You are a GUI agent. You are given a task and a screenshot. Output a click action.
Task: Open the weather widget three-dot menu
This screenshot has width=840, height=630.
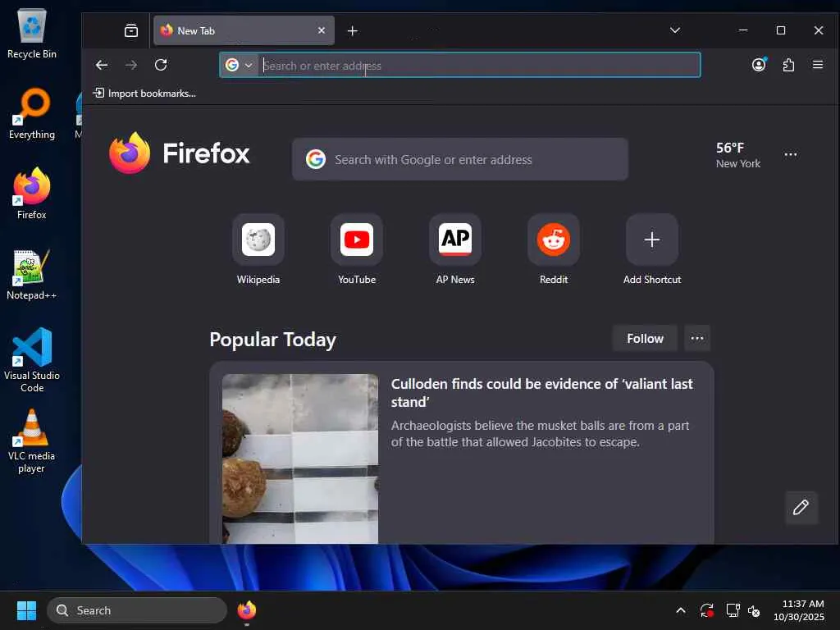point(790,154)
